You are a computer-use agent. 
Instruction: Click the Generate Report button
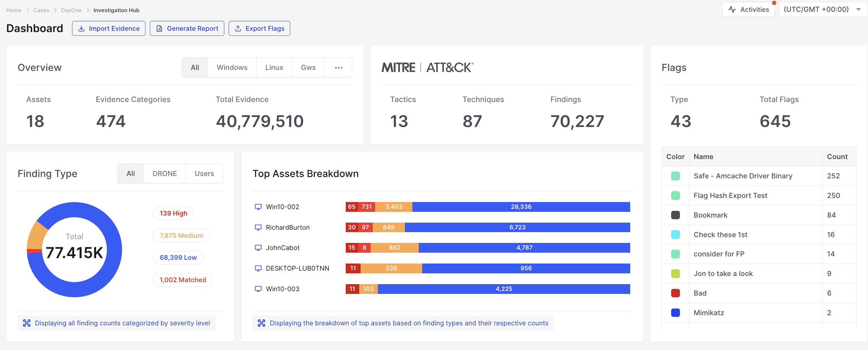(187, 29)
